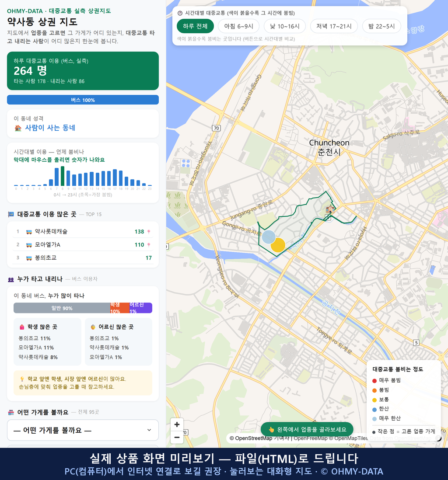Image resolution: width=448 pixels, height=480 pixels.
Task: Click the 버스 100% share bar
Action: 83,100
